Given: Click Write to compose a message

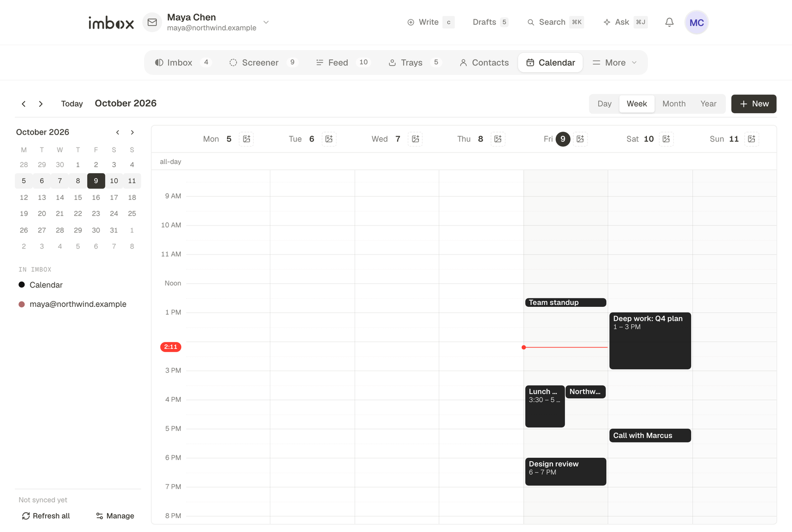Looking at the screenshot, I should (430, 22).
